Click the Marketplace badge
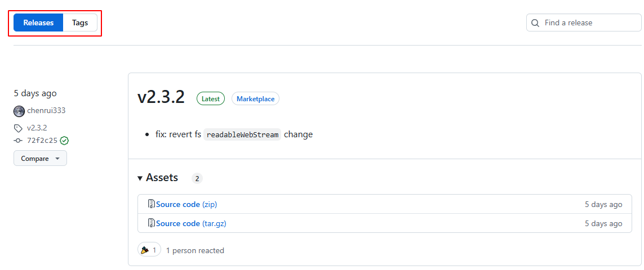The image size is (644, 270). tap(255, 99)
